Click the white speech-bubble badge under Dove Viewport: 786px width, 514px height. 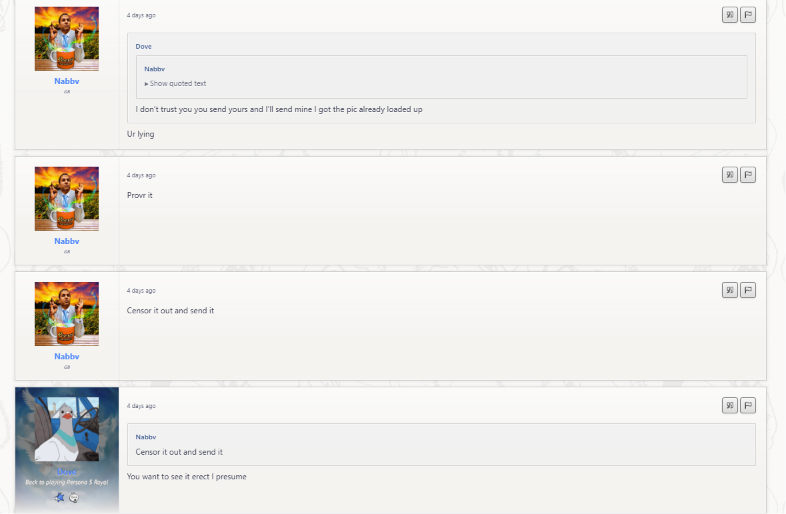point(74,498)
